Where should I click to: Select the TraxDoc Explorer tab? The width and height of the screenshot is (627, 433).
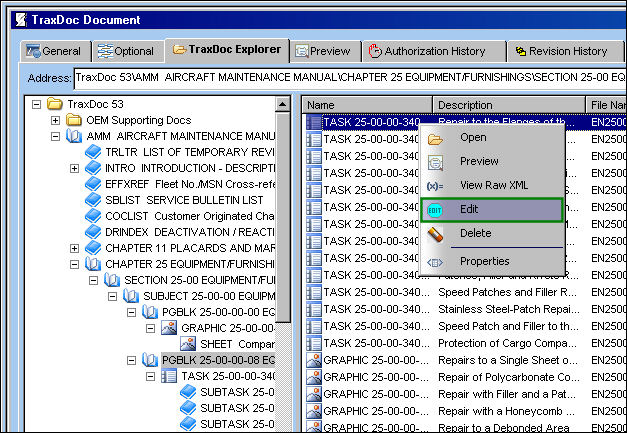click(227, 50)
